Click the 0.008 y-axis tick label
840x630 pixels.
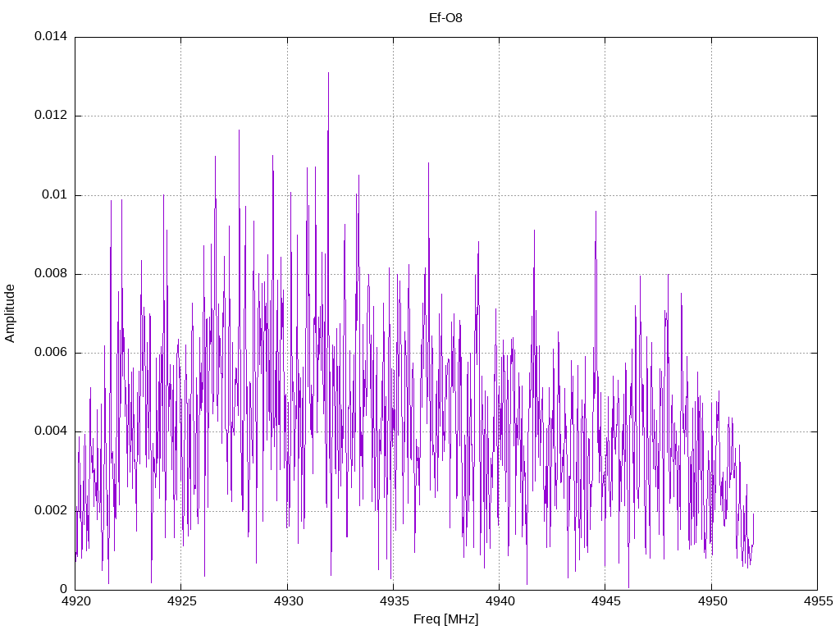tap(51, 274)
